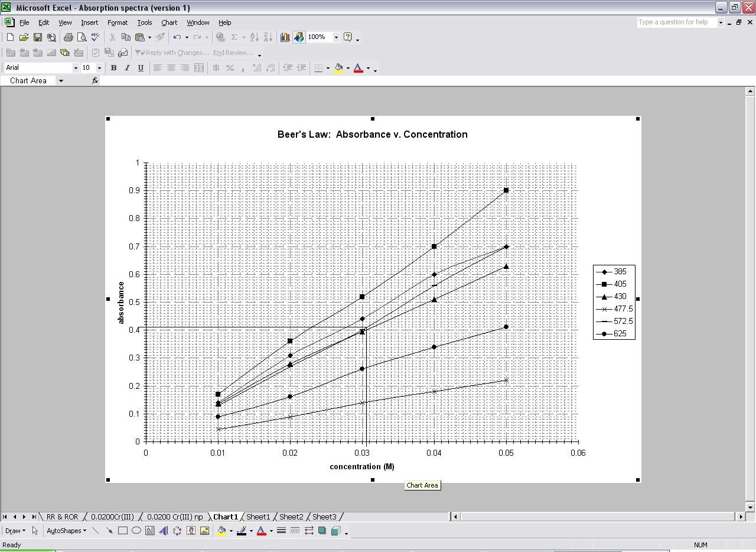Select the Oval drawing tool

pyautogui.click(x=136, y=531)
